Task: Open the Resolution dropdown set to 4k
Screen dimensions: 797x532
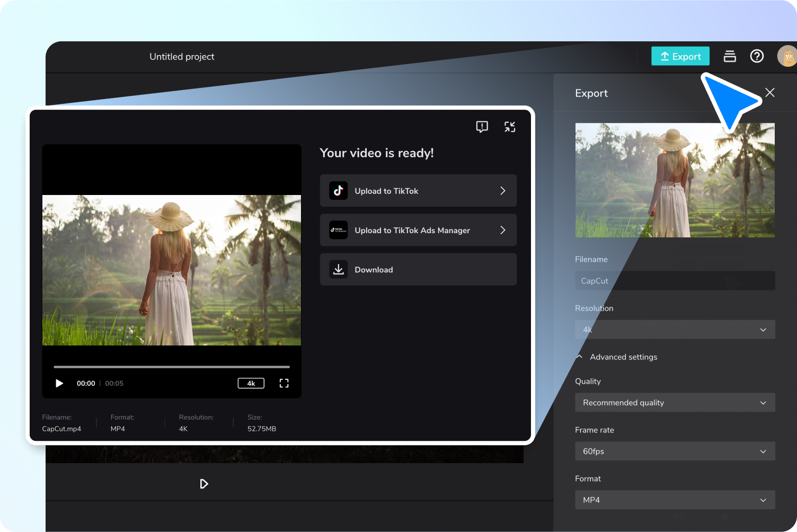Action: pos(675,330)
